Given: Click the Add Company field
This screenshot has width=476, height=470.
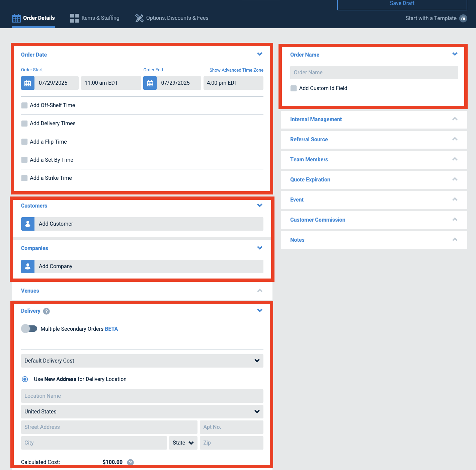Looking at the screenshot, I should (x=149, y=266).
